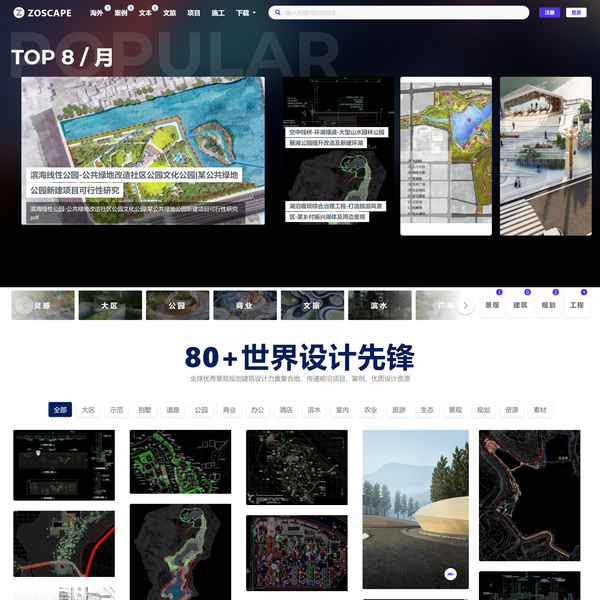This screenshot has width=600, height=600.
Task: Click round badge icon on pavilion render
Action: 450,574
